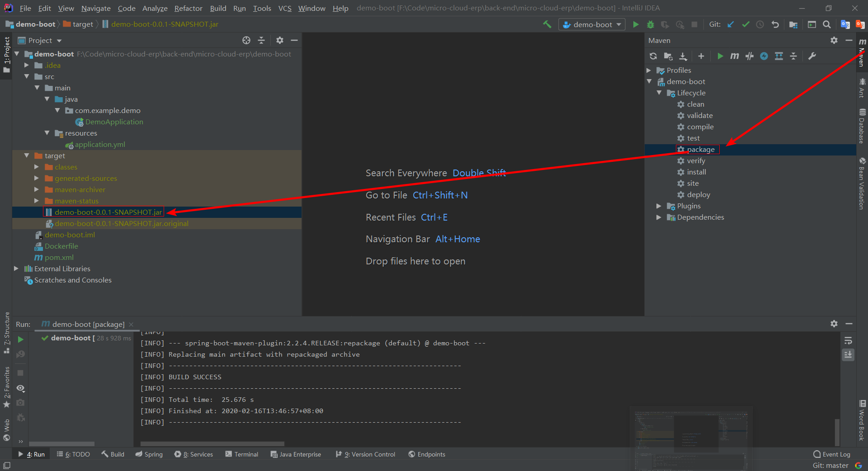Expand the classes folder
868x471 pixels.
[x=37, y=167]
